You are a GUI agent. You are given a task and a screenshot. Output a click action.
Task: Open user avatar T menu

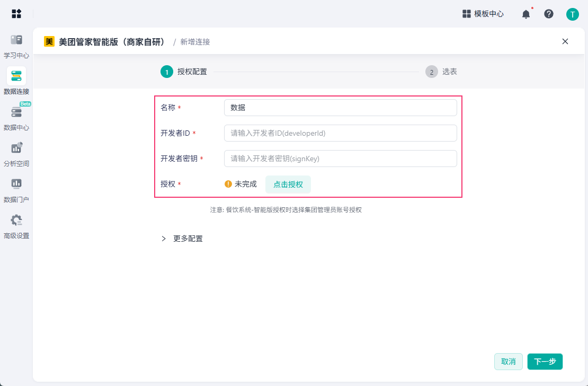click(x=572, y=14)
